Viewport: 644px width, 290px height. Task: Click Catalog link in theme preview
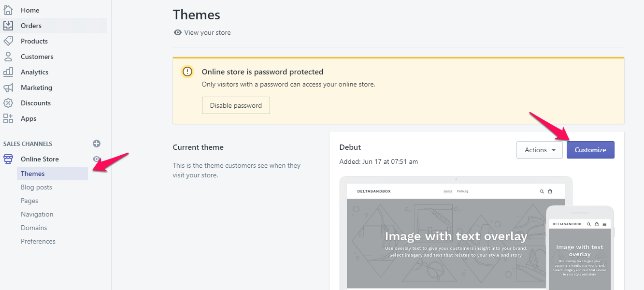pyautogui.click(x=463, y=191)
